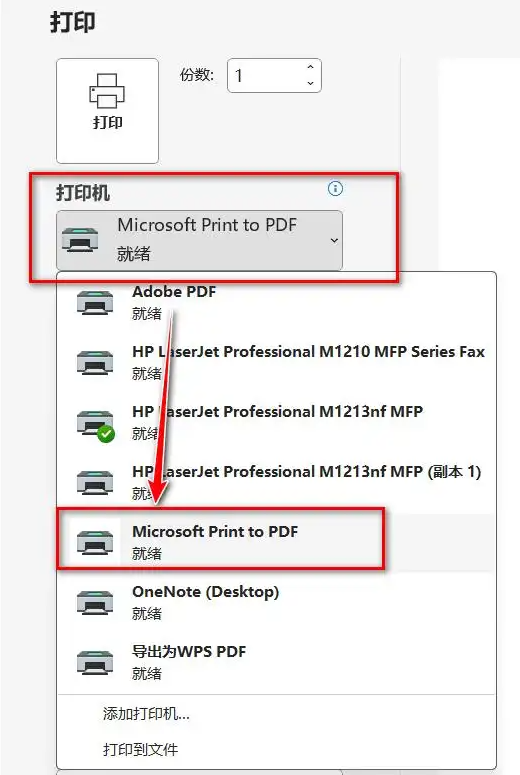
Task: Click the OneNote (Desktop) printer icon
Action: point(95,603)
